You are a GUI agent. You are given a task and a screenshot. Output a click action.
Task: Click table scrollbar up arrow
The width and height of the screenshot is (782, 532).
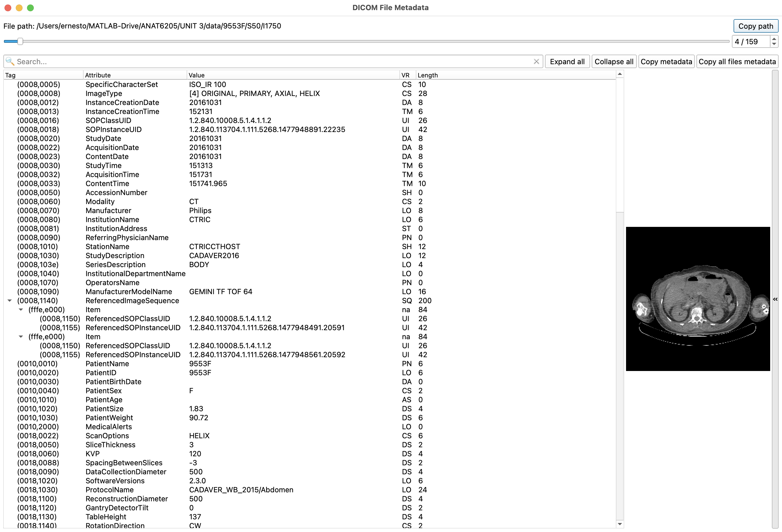(x=620, y=74)
